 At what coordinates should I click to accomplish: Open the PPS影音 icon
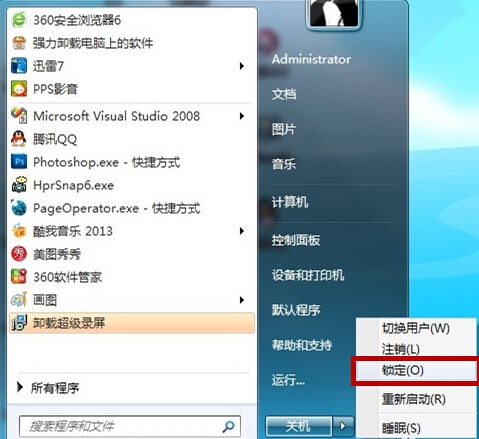coord(19,89)
